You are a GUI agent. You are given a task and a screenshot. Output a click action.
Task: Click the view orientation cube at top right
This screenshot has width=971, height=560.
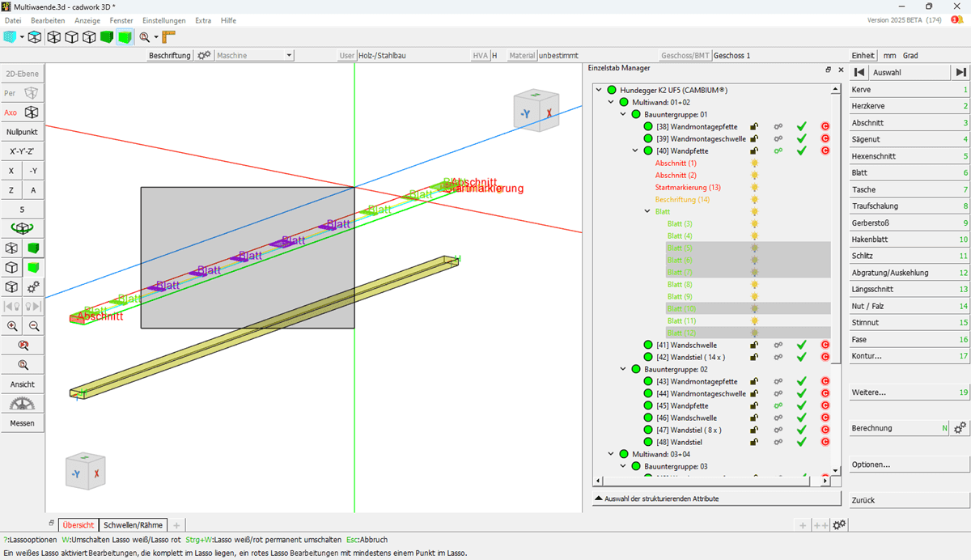click(537, 110)
